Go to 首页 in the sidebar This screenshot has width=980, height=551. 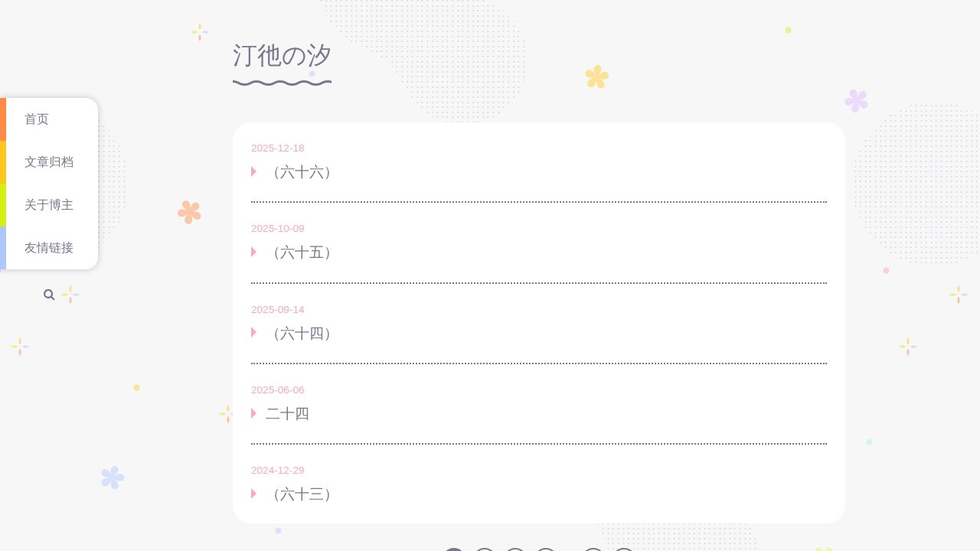pos(37,119)
